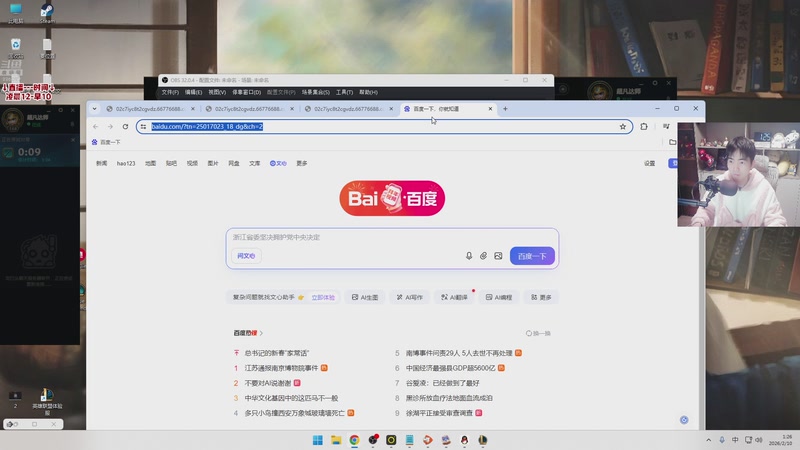This screenshot has height=450, width=800.
Task: Go back with the browser back arrow
Action: point(96,127)
